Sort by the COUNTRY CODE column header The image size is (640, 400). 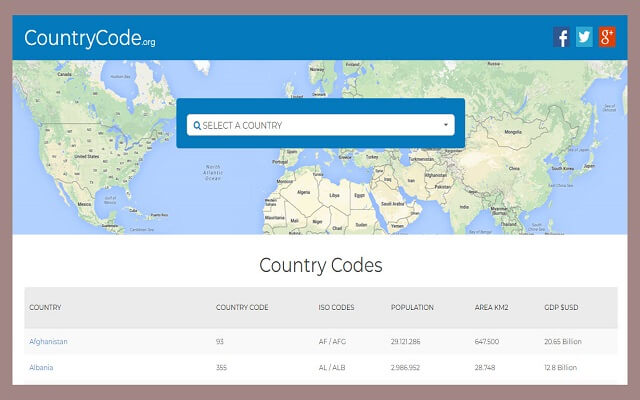(242, 307)
